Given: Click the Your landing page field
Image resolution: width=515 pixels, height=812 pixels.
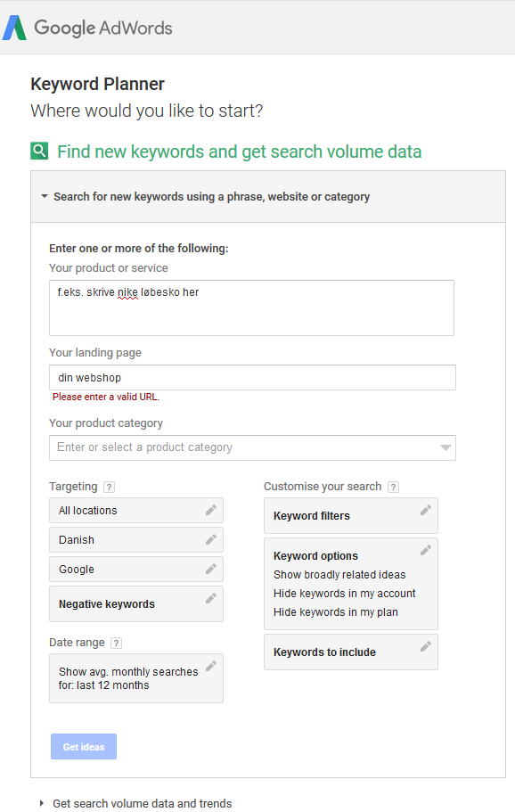Looking at the screenshot, I should (x=252, y=378).
